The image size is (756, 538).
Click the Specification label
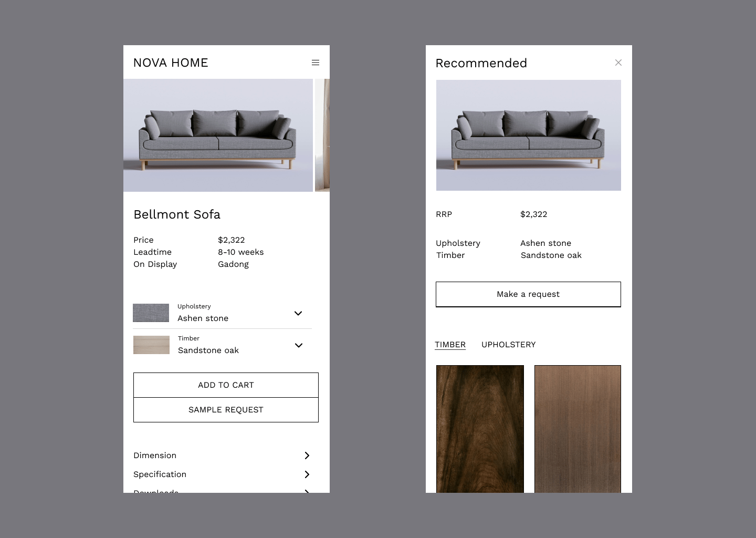click(x=160, y=474)
